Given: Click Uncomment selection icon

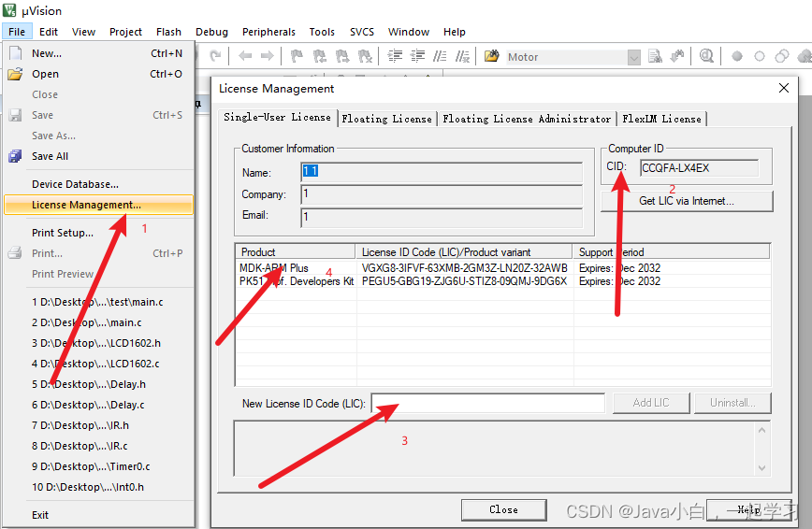Looking at the screenshot, I should coord(462,56).
